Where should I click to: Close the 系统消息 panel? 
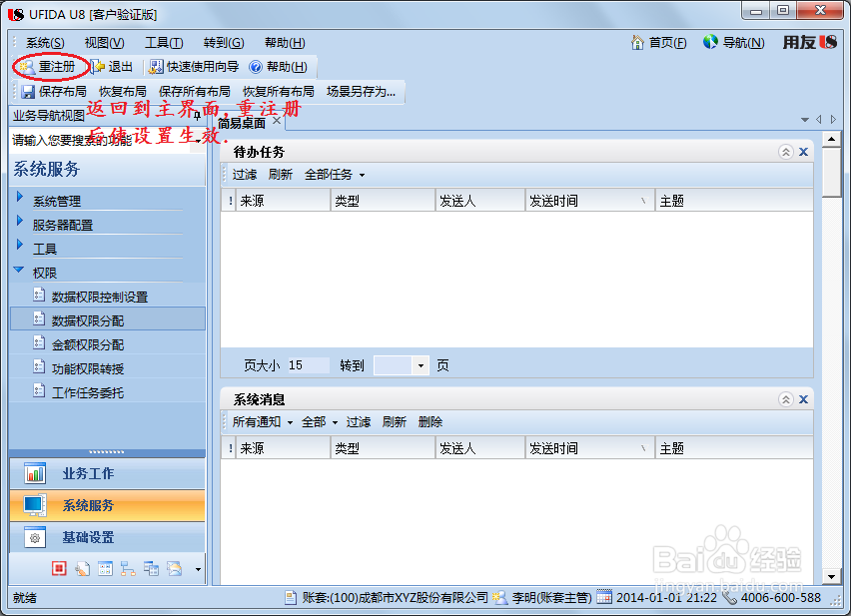pos(804,399)
